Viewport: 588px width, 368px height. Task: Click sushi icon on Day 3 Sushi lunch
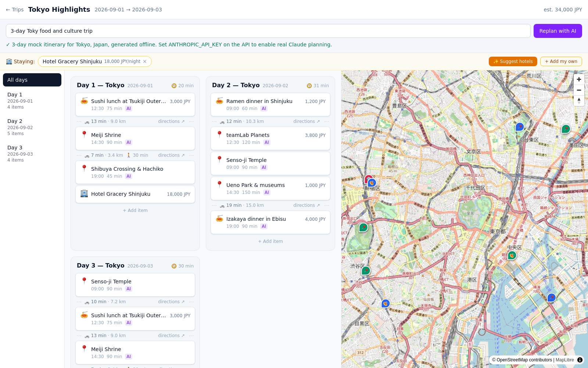84,315
